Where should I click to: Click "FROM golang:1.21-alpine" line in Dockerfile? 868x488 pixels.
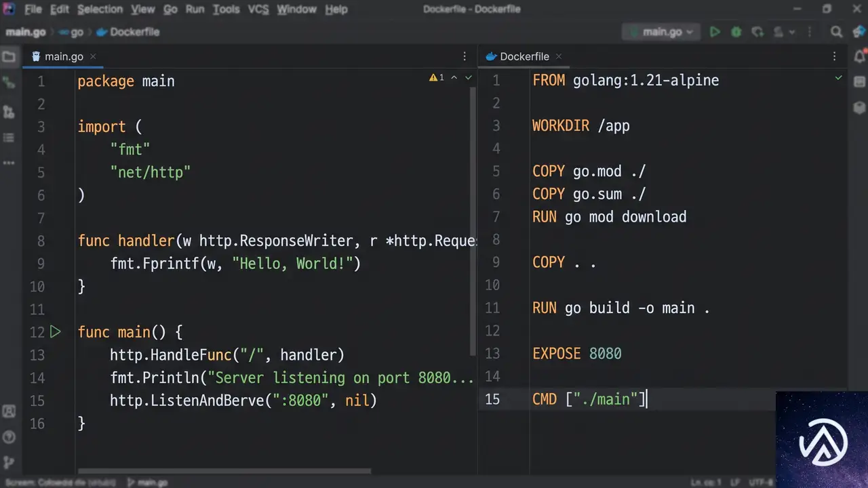[625, 81]
